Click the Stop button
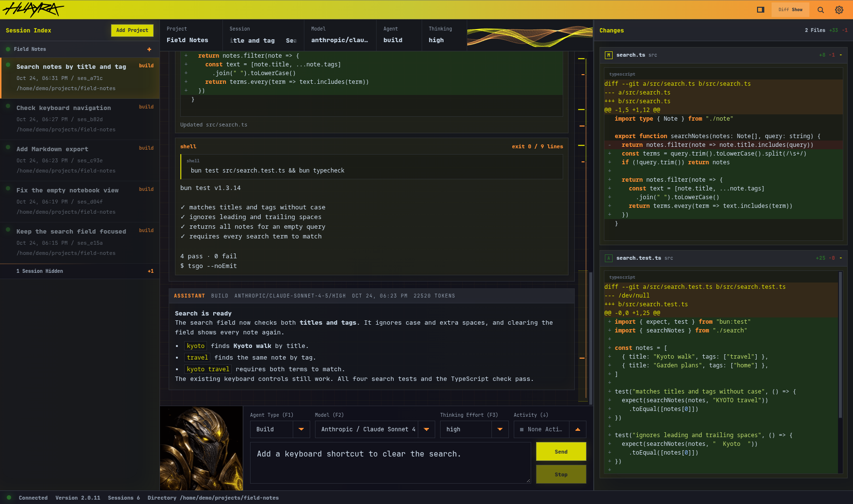This screenshot has width=853, height=504. coord(561,474)
